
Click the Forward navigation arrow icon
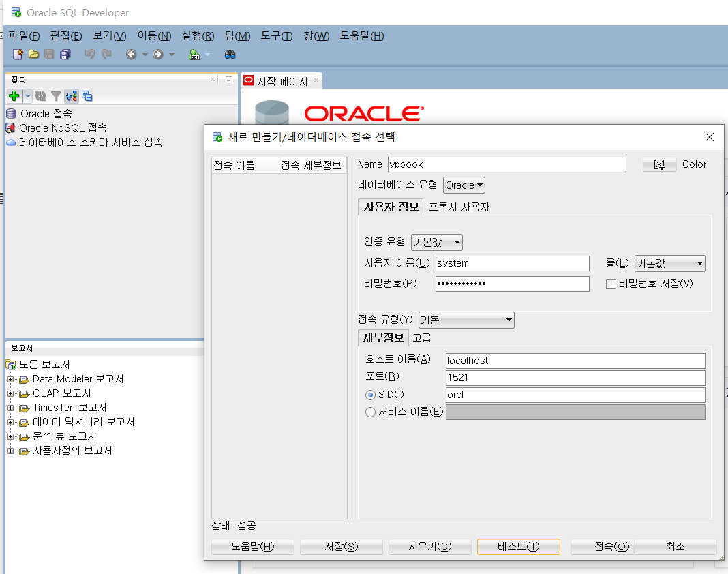[x=158, y=55]
